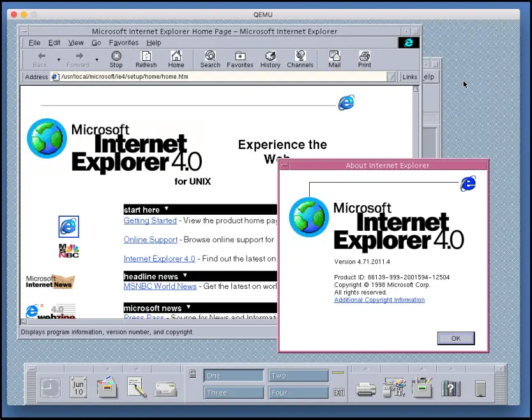The width and height of the screenshot is (532, 420).
Task: Expand the 'headline news' section triangle
Action: (185, 276)
